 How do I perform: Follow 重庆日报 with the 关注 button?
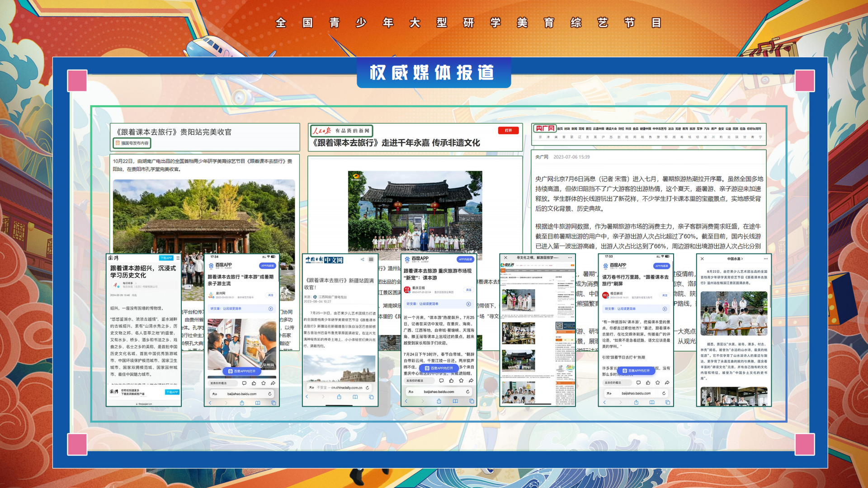[x=469, y=290]
